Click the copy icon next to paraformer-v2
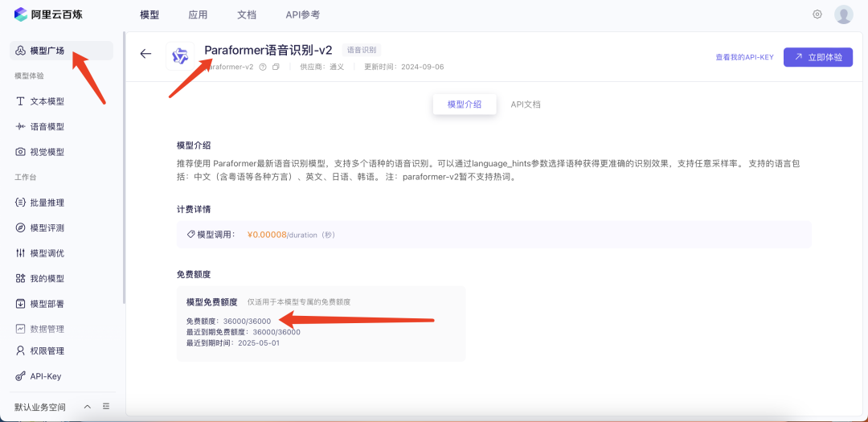This screenshot has width=868, height=422. click(276, 67)
